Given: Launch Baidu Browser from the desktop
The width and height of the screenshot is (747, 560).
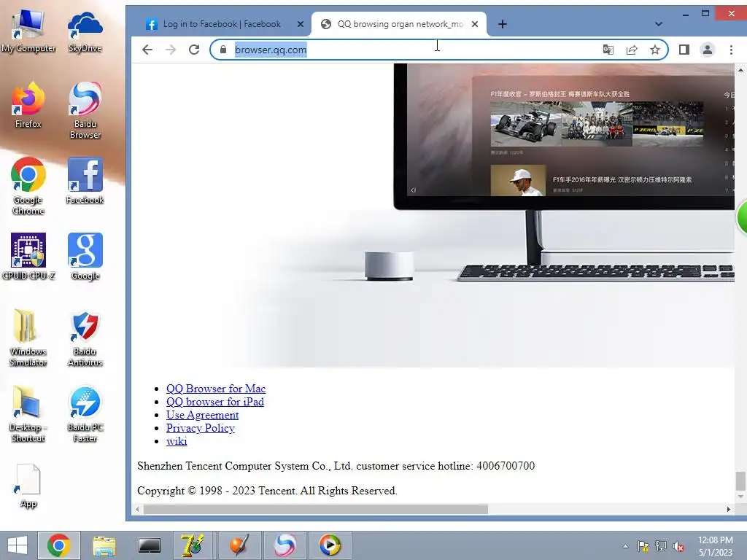Looking at the screenshot, I should [x=85, y=111].
